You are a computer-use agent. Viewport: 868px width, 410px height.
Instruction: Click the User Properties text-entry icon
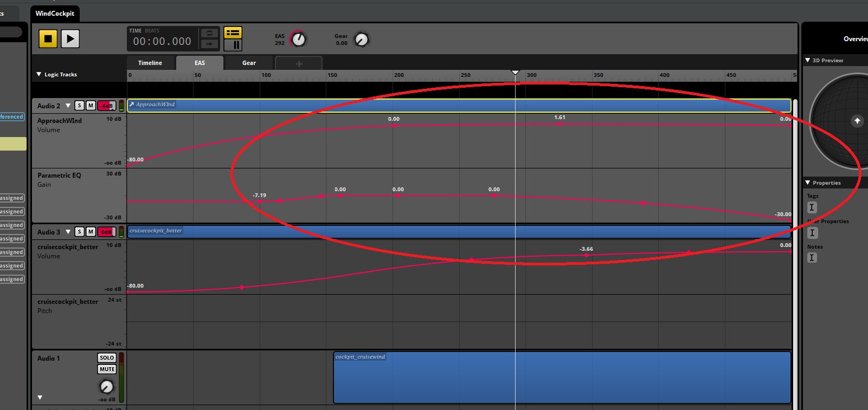click(812, 232)
